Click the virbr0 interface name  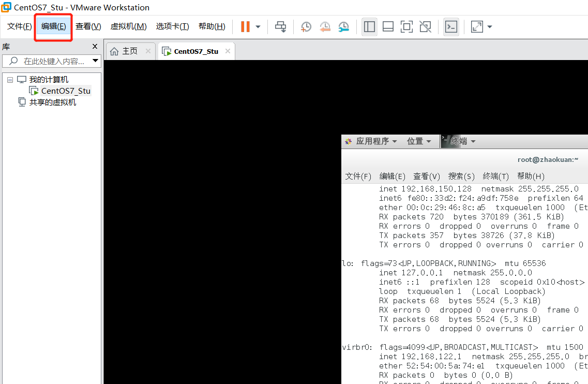tap(357, 347)
